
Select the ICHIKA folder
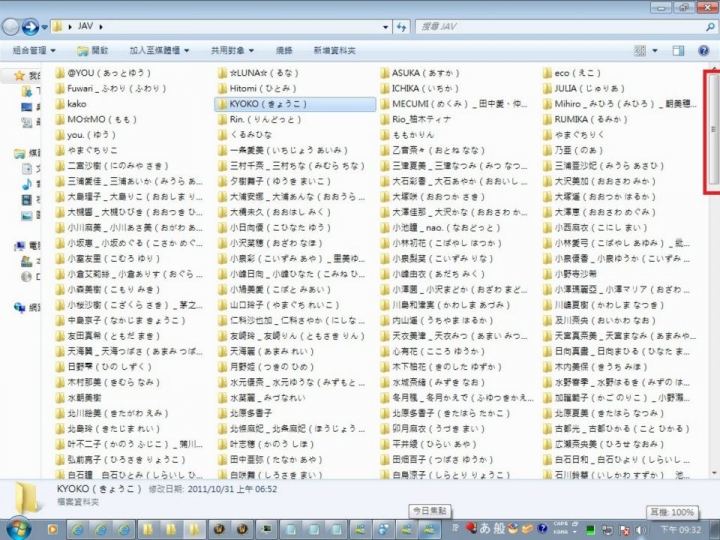point(420,89)
